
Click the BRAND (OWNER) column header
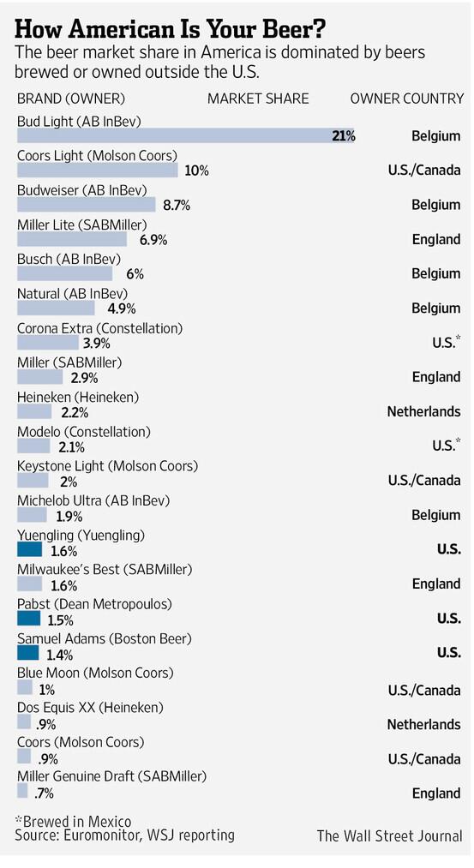(71, 99)
